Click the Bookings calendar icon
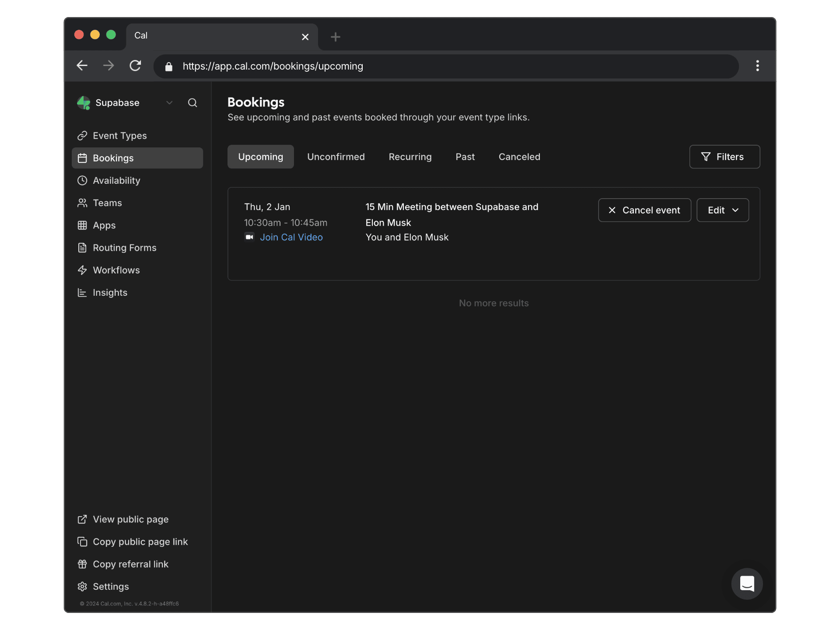840x630 pixels. click(x=82, y=158)
